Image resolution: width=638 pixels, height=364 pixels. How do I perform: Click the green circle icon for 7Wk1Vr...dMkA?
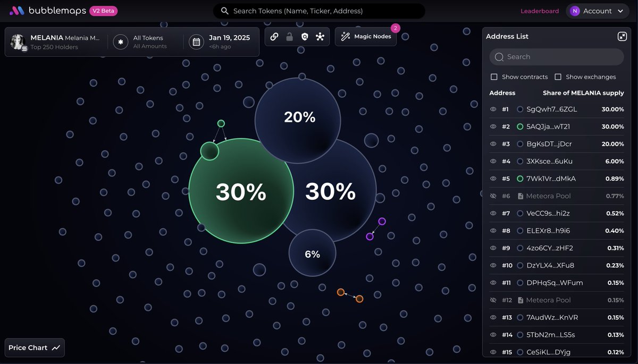pyautogui.click(x=520, y=179)
